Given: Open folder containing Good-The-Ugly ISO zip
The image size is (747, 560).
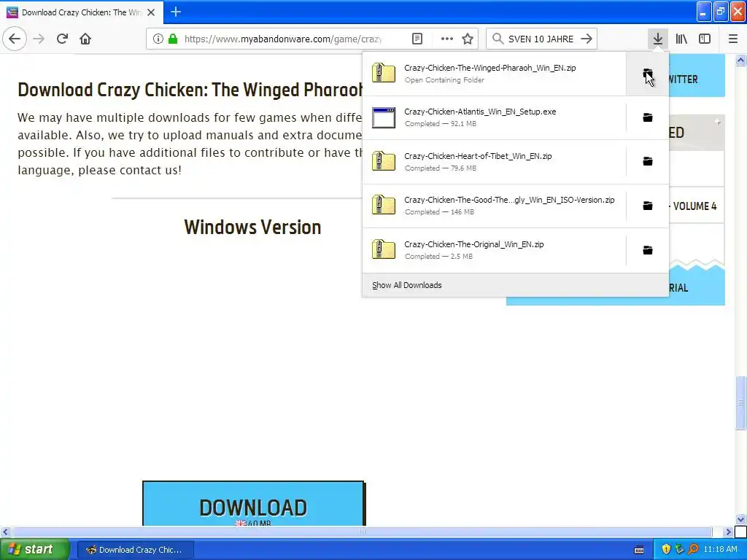Looking at the screenshot, I should pos(648,206).
